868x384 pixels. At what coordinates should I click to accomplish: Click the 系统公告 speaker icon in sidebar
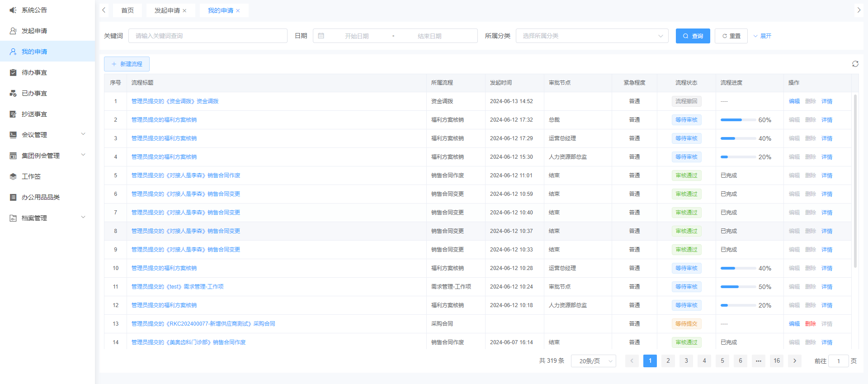pyautogui.click(x=13, y=10)
